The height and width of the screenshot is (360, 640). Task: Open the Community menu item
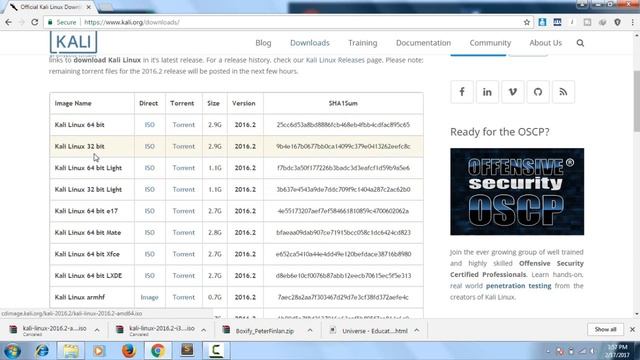(x=490, y=43)
